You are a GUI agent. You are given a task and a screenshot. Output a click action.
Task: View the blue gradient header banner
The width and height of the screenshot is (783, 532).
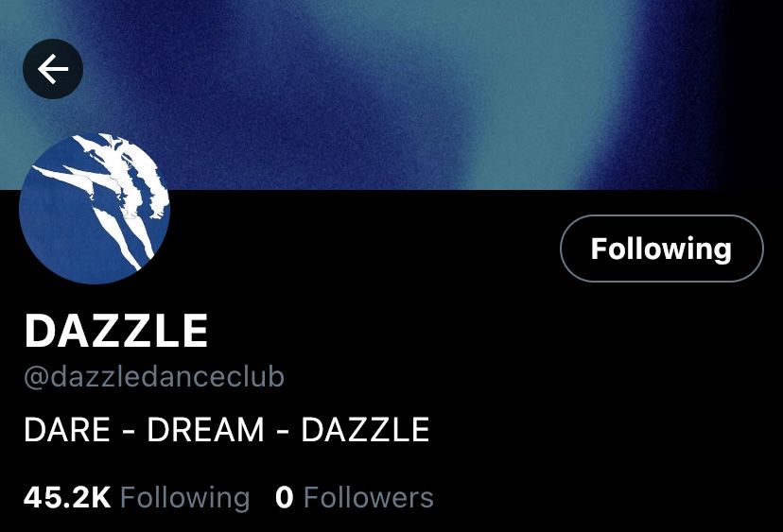pyautogui.click(x=391, y=94)
